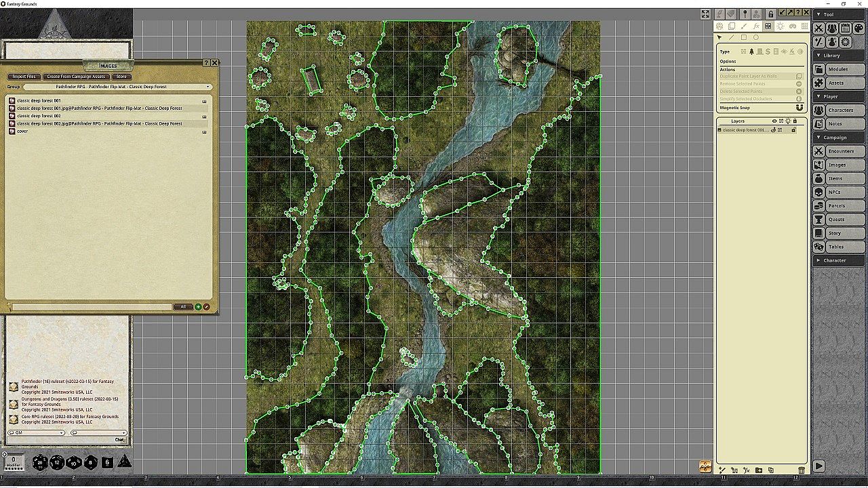Screen dimensions: 868x488
Task: Click the play arrow button below sidebar
Action: tap(819, 466)
